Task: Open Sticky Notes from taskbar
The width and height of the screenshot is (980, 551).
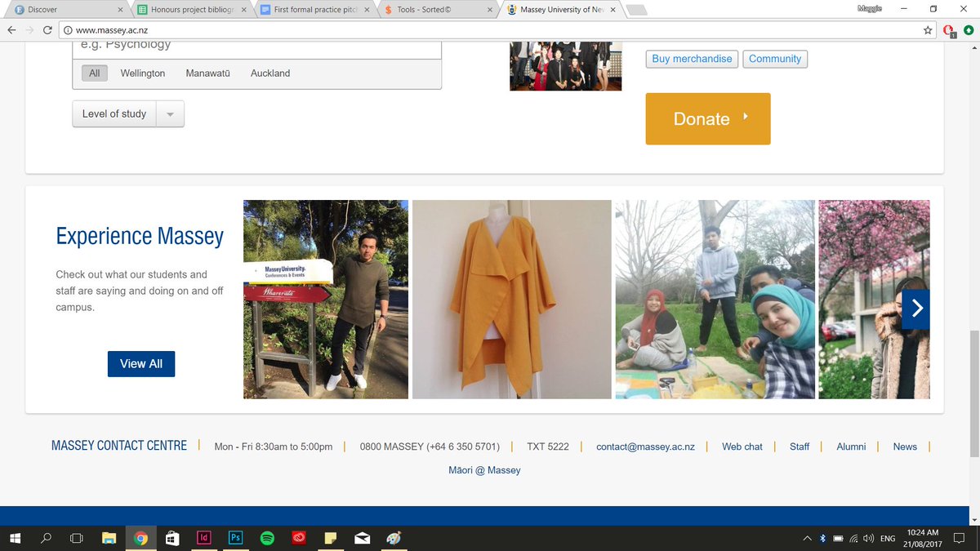Action: (x=331, y=539)
